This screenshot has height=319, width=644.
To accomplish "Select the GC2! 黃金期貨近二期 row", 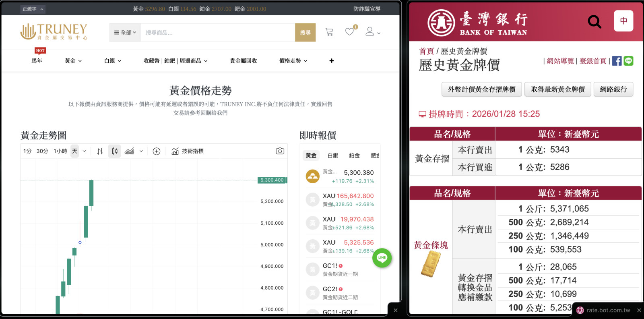I will click(x=340, y=293).
